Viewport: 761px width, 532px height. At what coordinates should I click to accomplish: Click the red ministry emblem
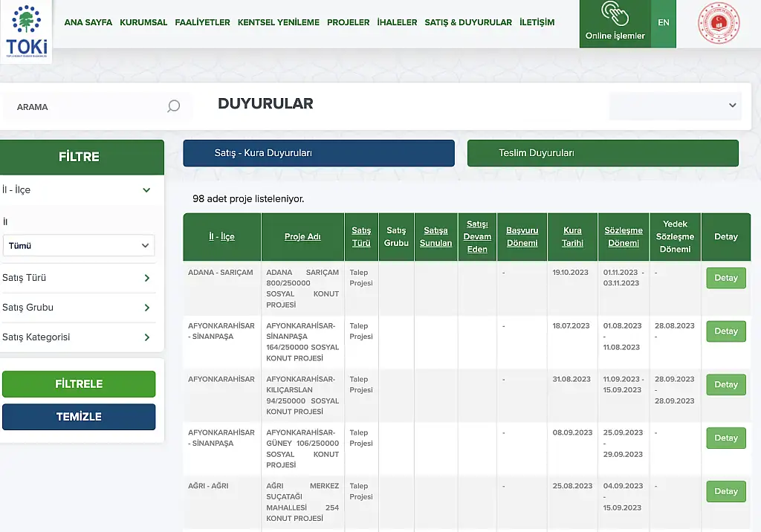[719, 23]
